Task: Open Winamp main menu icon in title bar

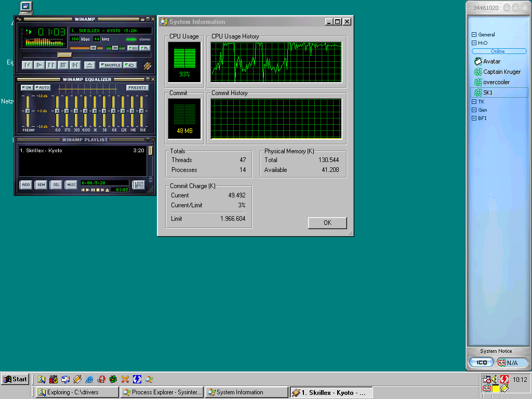Action: 19,19
